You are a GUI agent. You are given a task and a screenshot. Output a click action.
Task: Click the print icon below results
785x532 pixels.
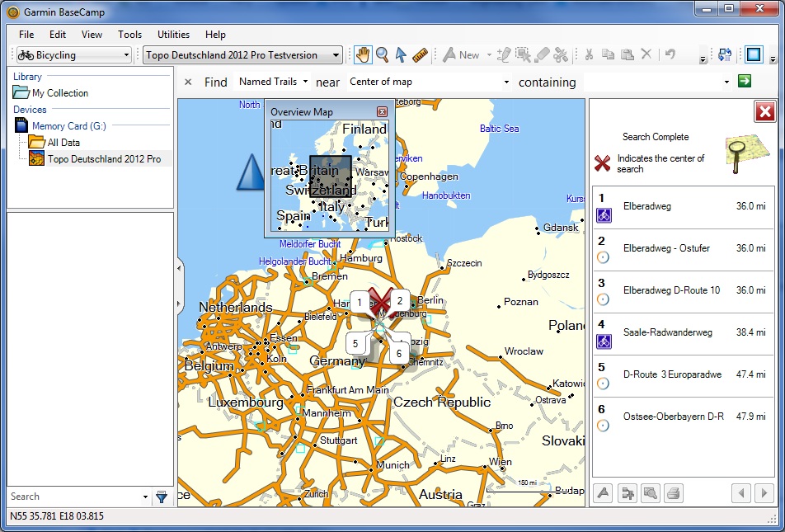pos(674,493)
